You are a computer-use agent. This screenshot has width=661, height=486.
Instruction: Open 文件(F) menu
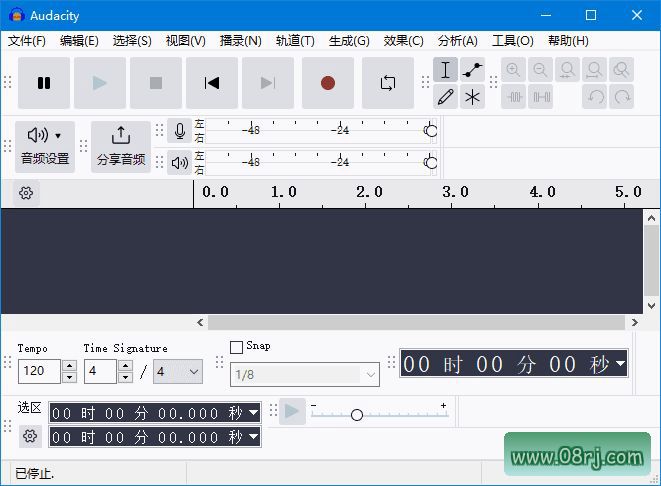click(x=27, y=41)
